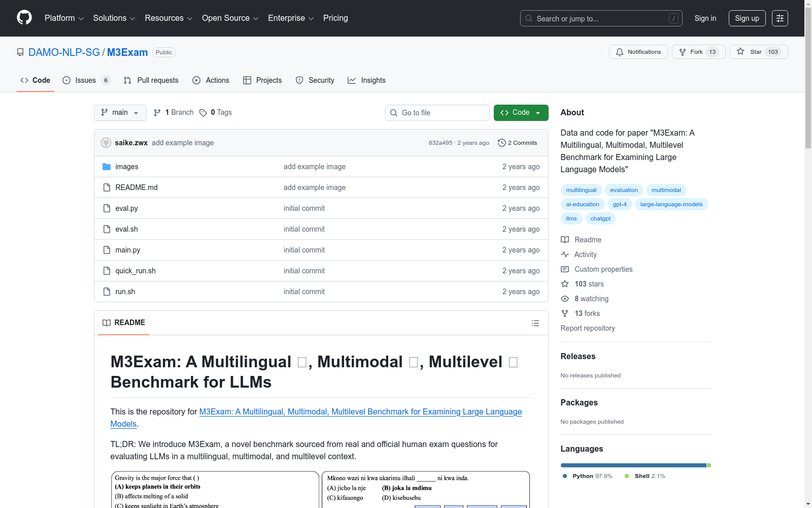Click the Sign up button
812x508 pixels.
(747, 18)
